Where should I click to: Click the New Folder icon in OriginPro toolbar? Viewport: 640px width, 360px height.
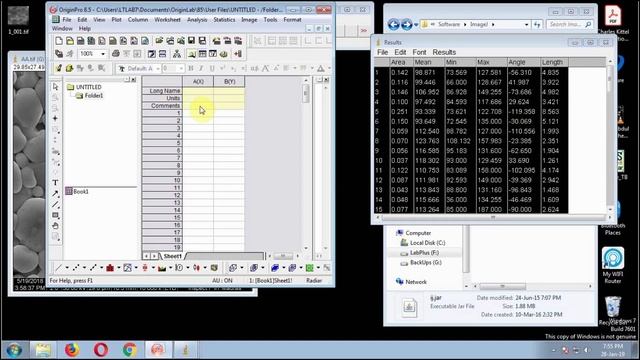coord(70,40)
